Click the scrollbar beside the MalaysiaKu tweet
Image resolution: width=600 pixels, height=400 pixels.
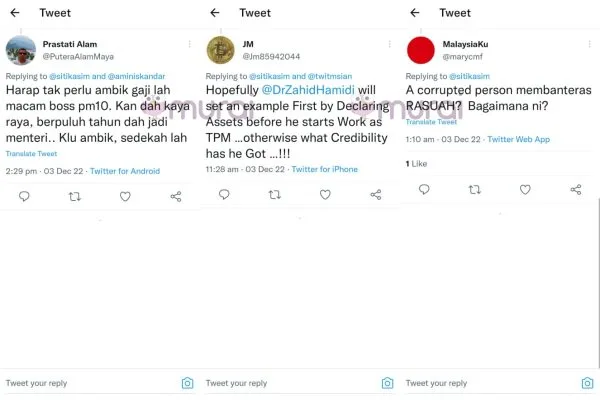coord(598,283)
